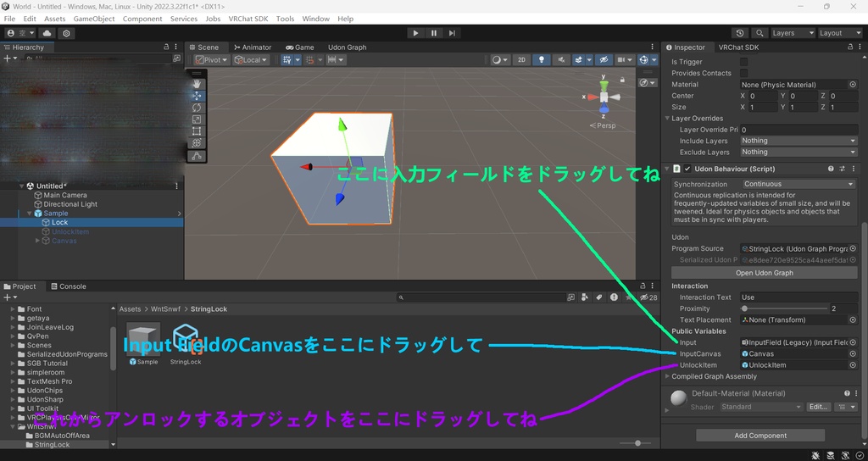
Task: Open the Local handle rotation dropdown
Action: point(251,60)
